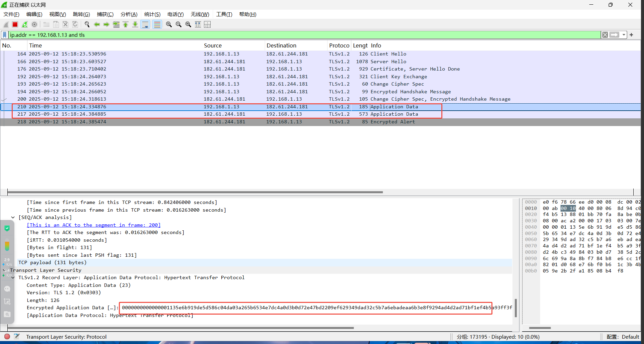Zoom in on packet list text

click(x=169, y=24)
